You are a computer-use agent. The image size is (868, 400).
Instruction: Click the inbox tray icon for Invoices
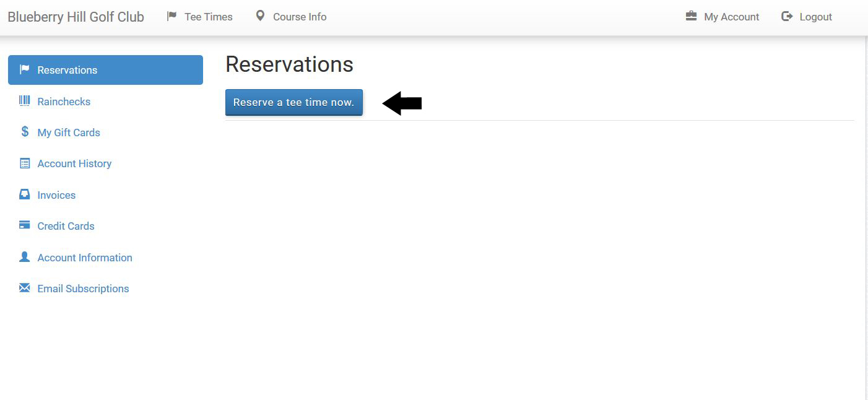[25, 194]
